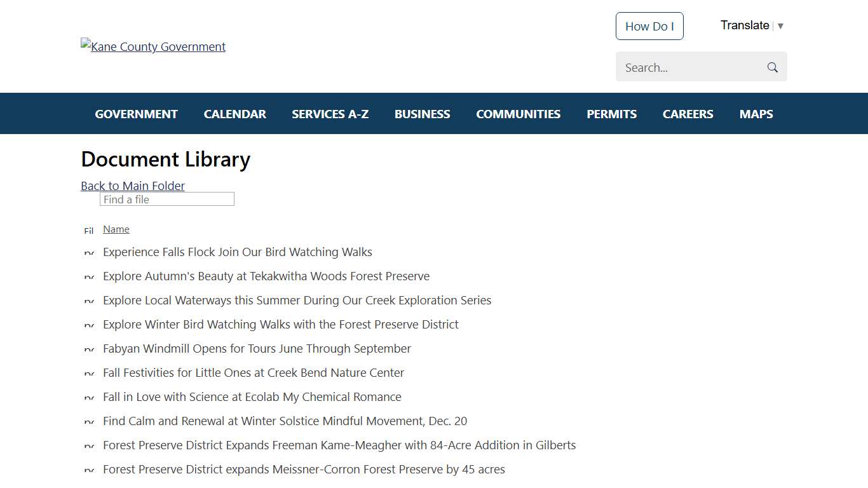The height and width of the screenshot is (488, 868).
Task: Click the file icon beside Experience Falls Flock
Action: coord(89,252)
